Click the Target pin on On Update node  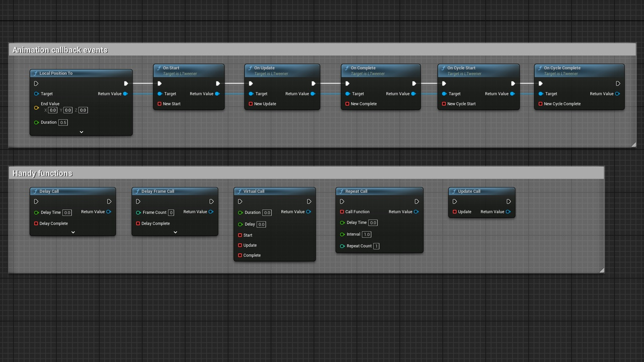tap(251, 94)
